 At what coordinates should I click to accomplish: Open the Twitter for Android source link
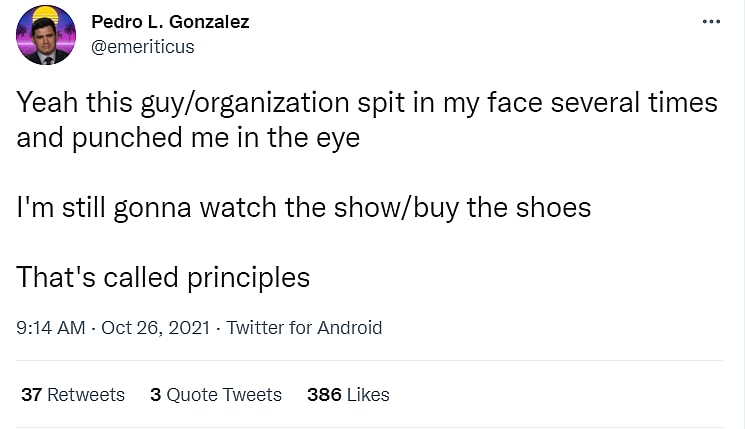pos(304,327)
